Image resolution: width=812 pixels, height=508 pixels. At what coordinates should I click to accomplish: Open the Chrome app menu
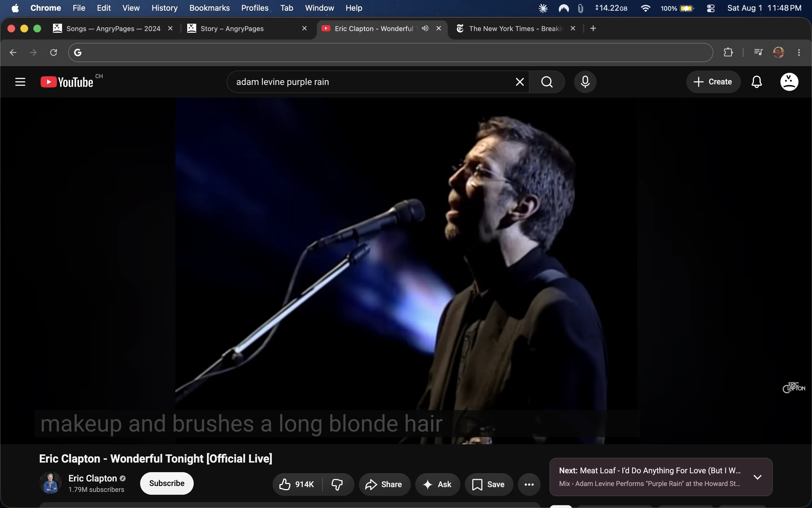(x=46, y=8)
